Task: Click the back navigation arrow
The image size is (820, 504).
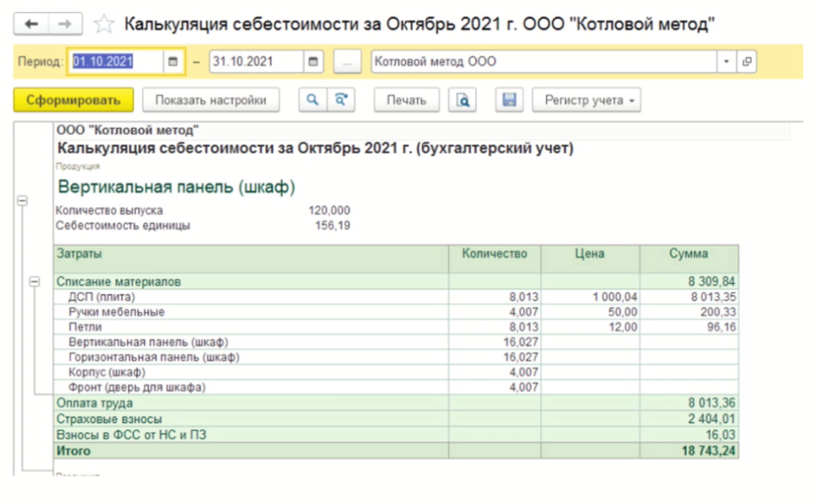Action: 32,24
